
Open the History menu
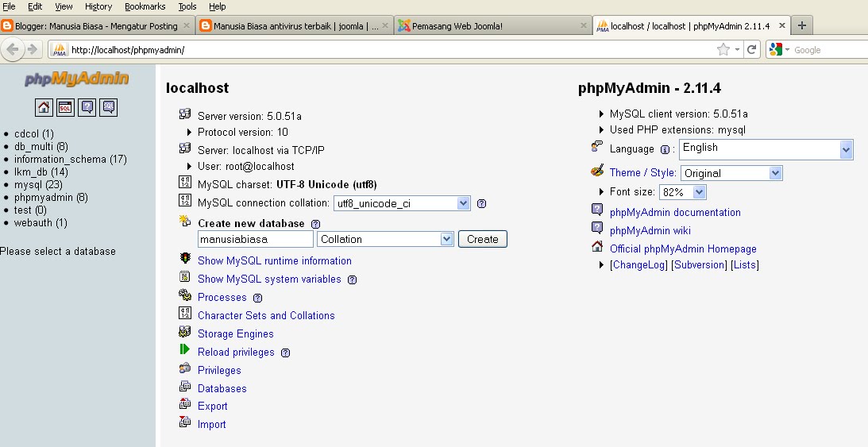(x=98, y=6)
